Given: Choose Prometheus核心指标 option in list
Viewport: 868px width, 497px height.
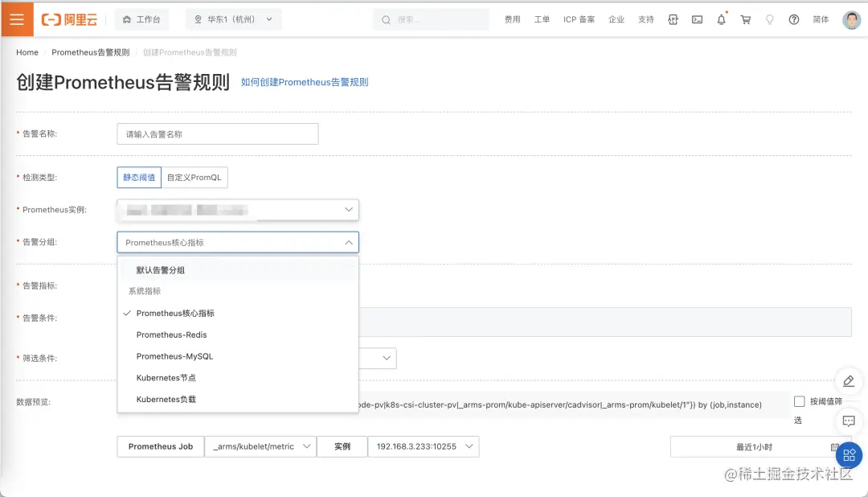Looking at the screenshot, I should [x=238, y=313].
